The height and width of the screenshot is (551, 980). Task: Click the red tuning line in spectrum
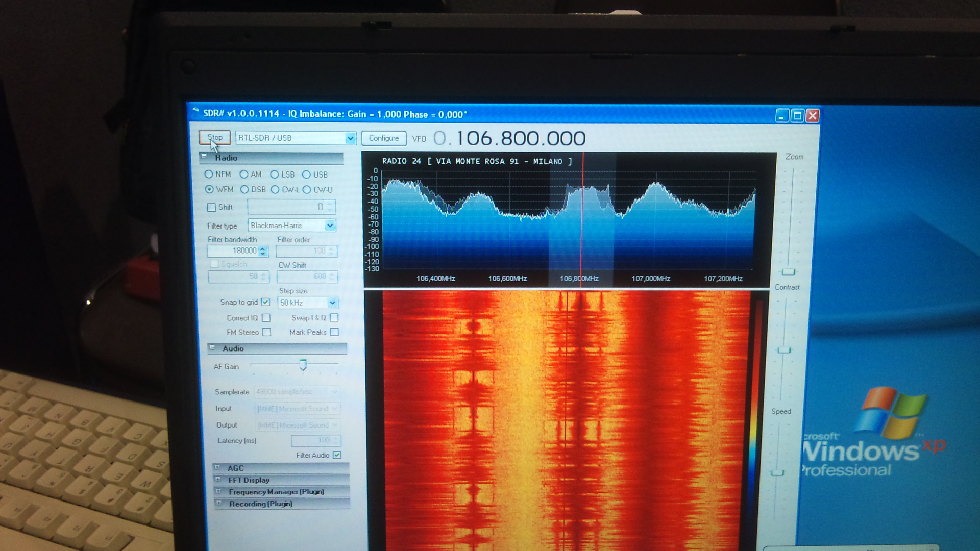[x=581, y=219]
